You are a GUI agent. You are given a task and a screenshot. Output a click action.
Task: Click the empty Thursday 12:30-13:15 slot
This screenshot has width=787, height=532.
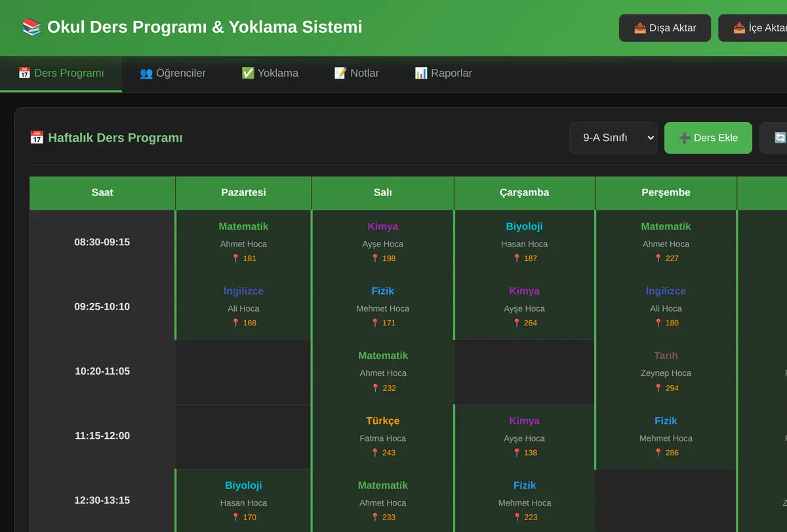click(x=666, y=501)
